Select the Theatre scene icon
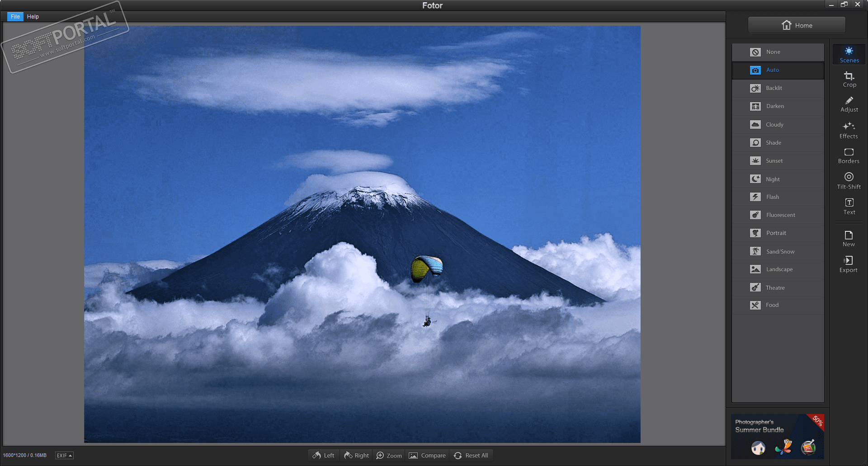868x466 pixels. pyautogui.click(x=755, y=287)
